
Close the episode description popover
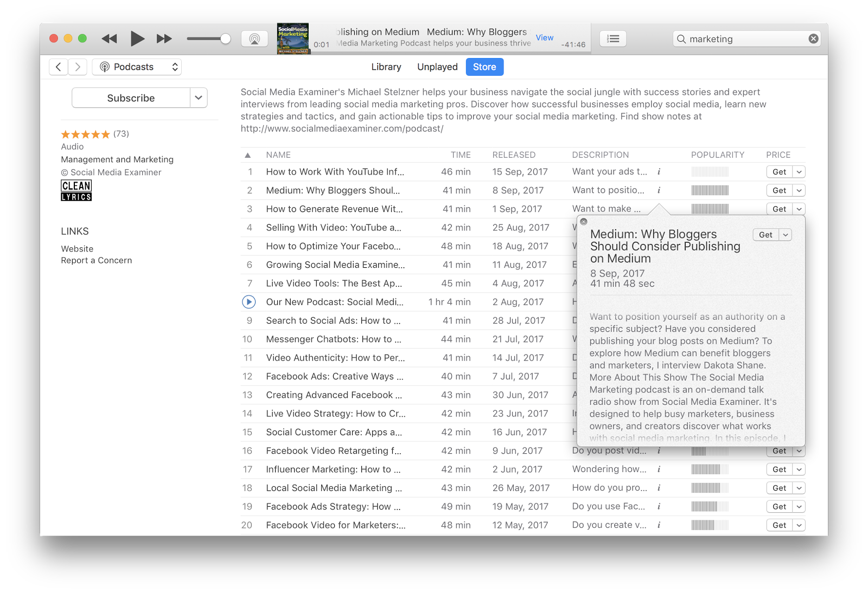click(584, 221)
